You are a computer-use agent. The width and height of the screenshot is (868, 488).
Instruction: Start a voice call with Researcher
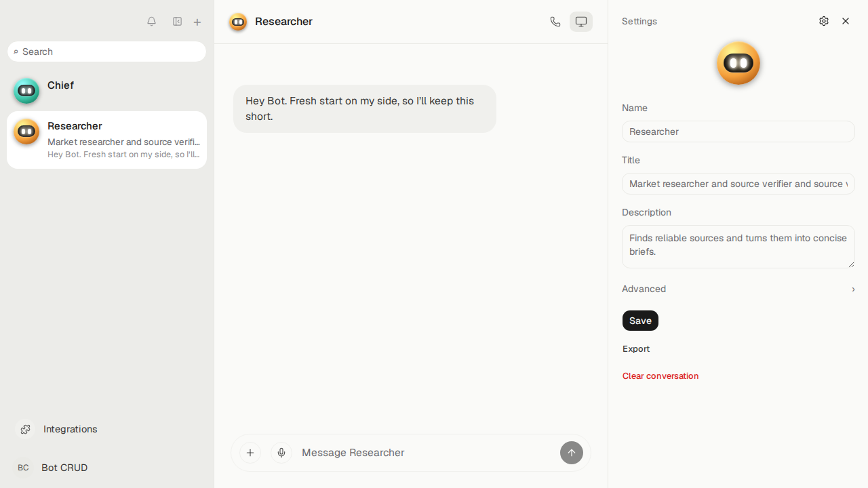click(555, 22)
